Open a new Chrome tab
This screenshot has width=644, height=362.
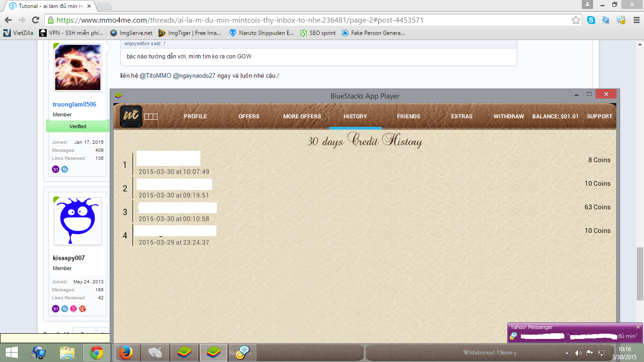(x=104, y=6)
